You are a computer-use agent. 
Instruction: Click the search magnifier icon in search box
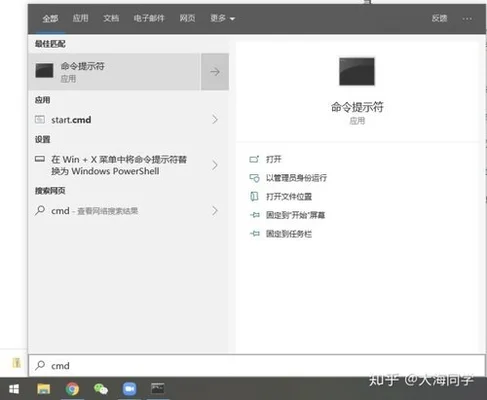coord(40,365)
